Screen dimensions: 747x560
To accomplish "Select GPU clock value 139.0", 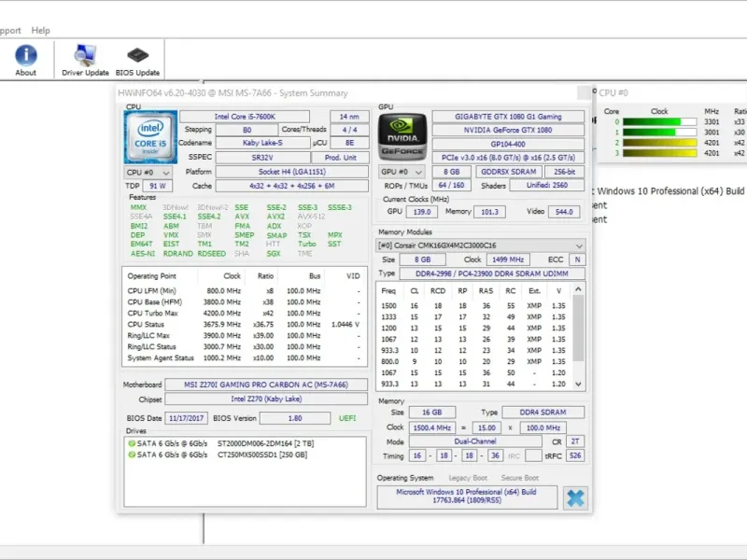I will point(422,212).
